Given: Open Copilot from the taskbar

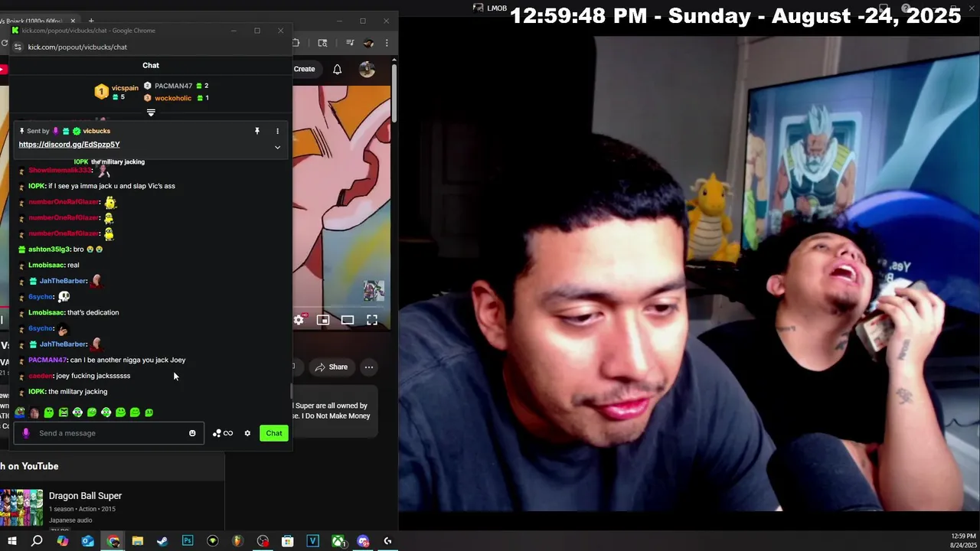Looking at the screenshot, I should point(63,541).
